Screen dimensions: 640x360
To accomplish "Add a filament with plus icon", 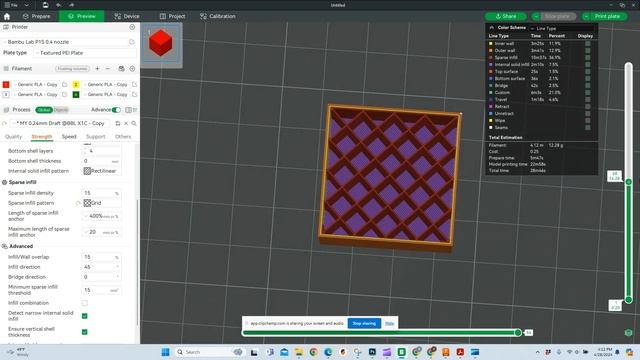I will pos(97,69).
